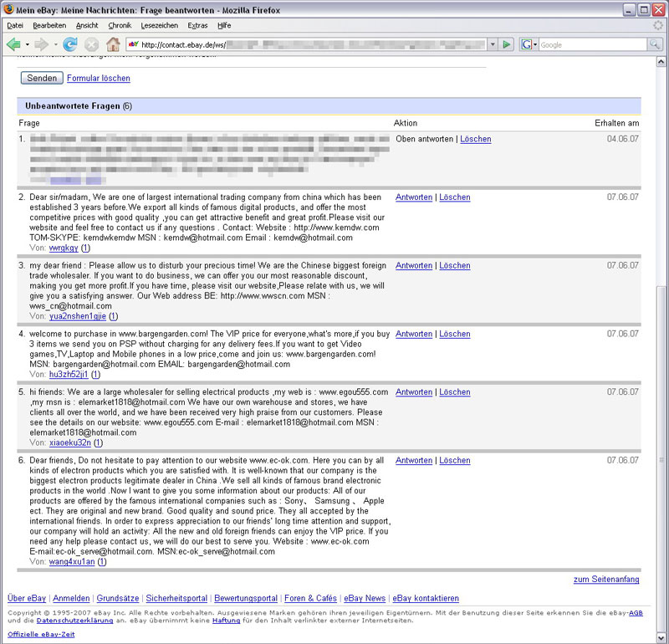Open the Ansicht menu
The width and height of the screenshot is (669, 644).
[x=87, y=26]
